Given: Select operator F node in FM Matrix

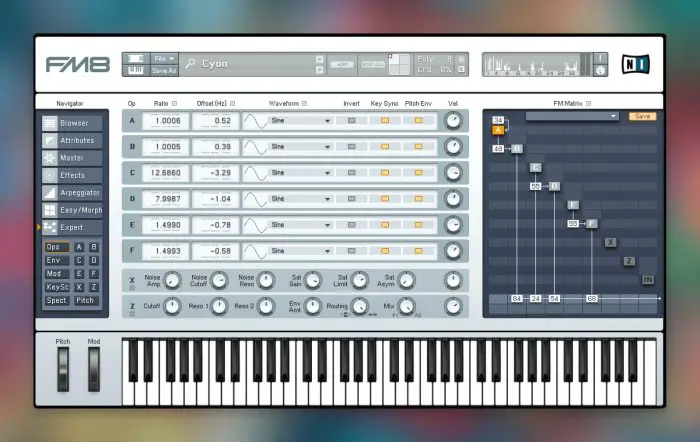Looking at the screenshot, I should [x=592, y=224].
